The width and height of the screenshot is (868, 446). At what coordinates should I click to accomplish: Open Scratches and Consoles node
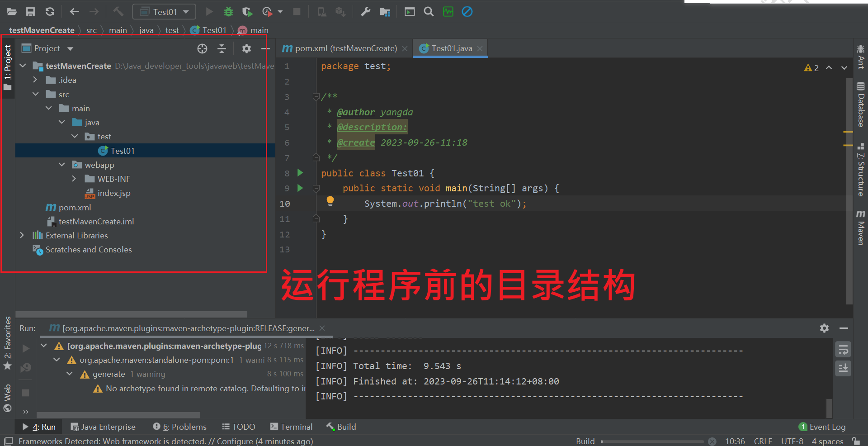[82, 250]
